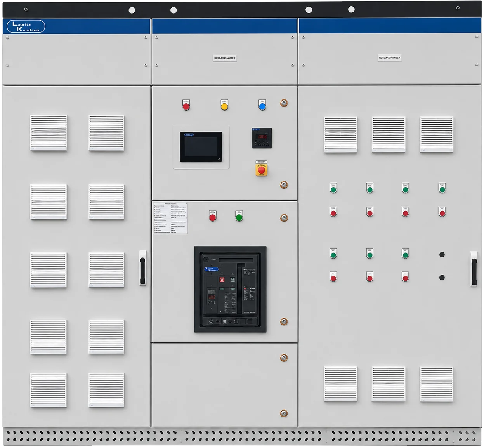Click the first vent grille atop the right panel

(341, 135)
